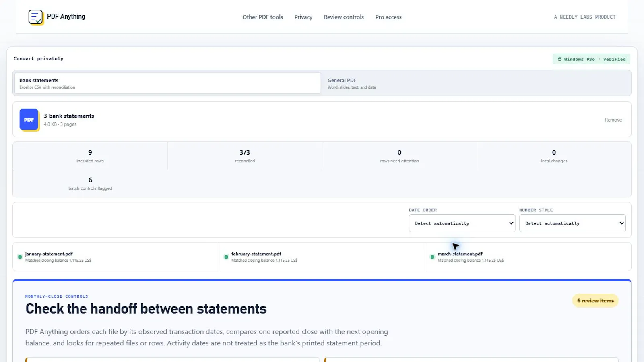Screen dimensions: 644x362
Task: Open the Privacy navigation link
Action: point(303,17)
